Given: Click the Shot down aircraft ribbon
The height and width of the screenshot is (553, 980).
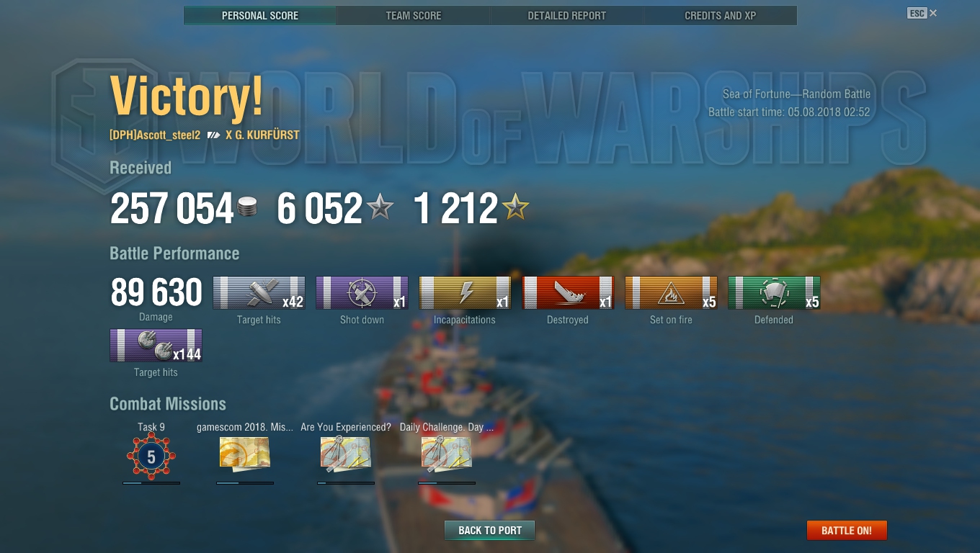Looking at the screenshot, I should 362,293.
